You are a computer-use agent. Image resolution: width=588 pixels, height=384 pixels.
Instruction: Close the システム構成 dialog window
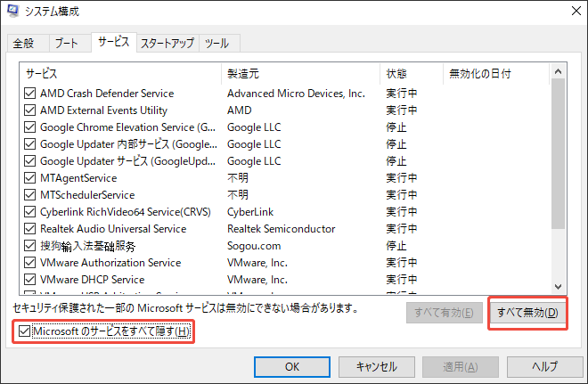pyautogui.click(x=576, y=11)
